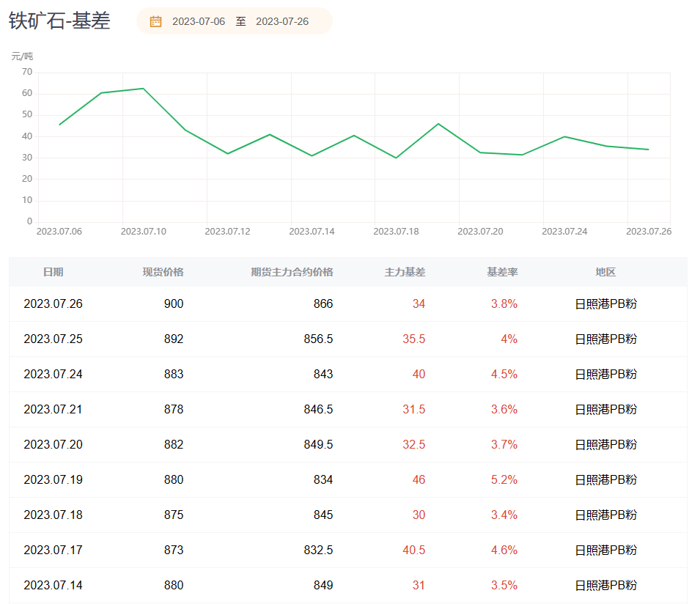This screenshot has height=604, width=700.
Task: Click chart peak point above 60
Action: 144,89
